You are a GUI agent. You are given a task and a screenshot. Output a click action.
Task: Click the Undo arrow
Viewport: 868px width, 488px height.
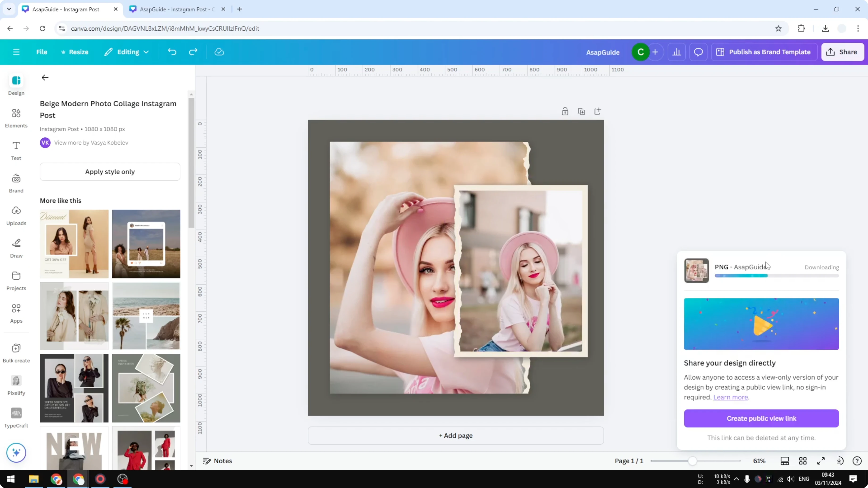tap(172, 52)
